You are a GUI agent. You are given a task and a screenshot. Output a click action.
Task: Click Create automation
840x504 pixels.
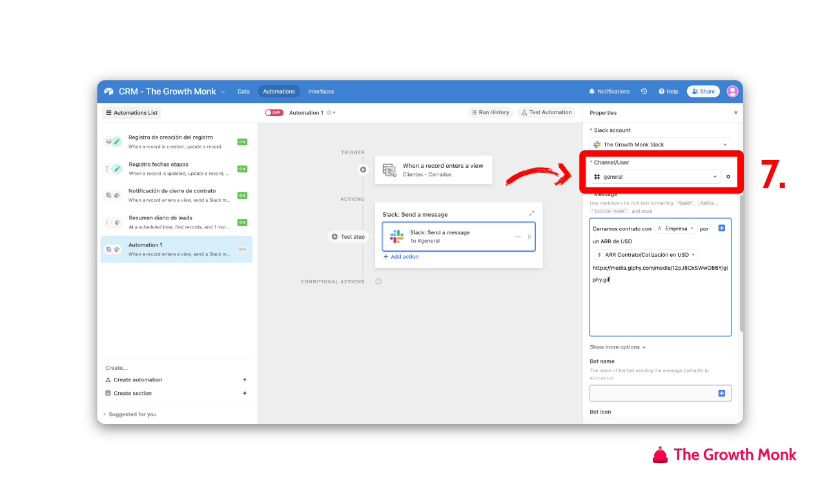click(138, 380)
